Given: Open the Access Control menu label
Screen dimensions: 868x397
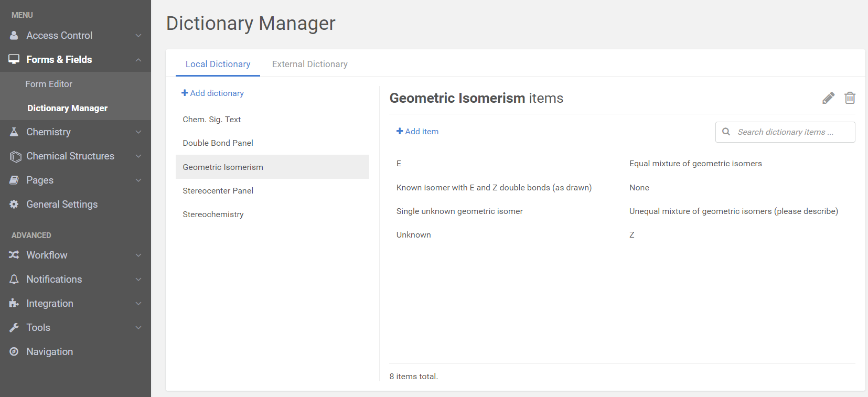Looking at the screenshot, I should pyautogui.click(x=59, y=35).
